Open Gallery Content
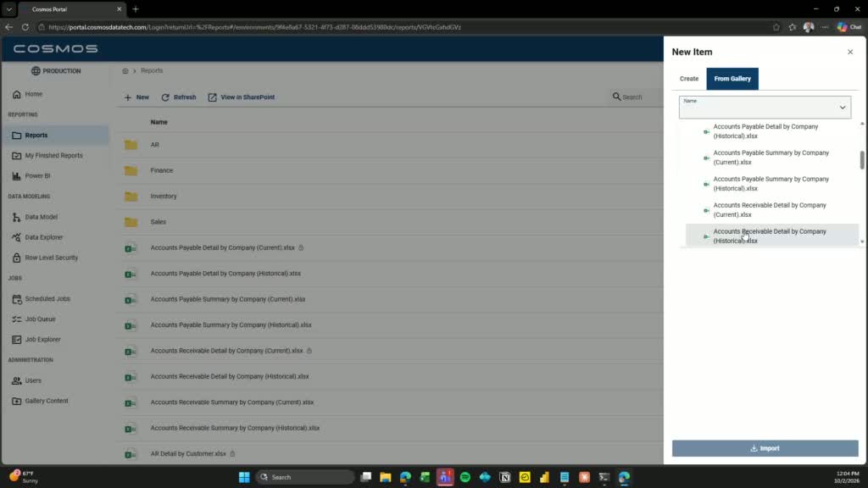The width and height of the screenshot is (868, 488). (47, 401)
